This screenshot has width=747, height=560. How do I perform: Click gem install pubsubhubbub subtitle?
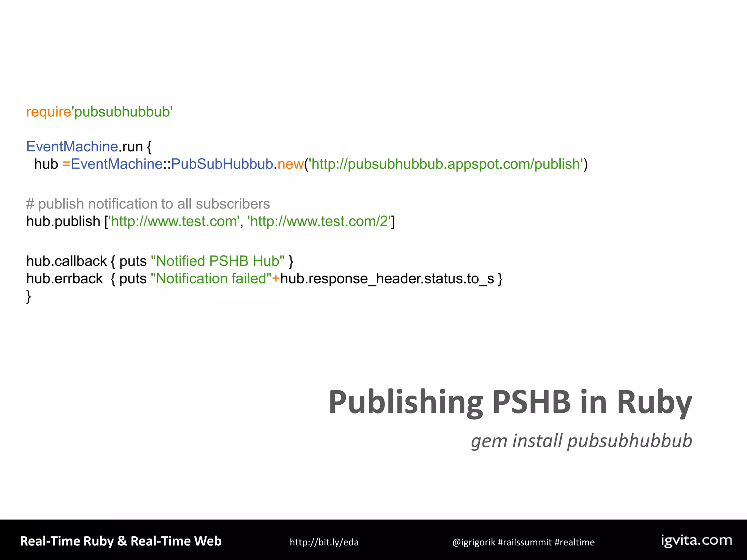[x=581, y=442]
